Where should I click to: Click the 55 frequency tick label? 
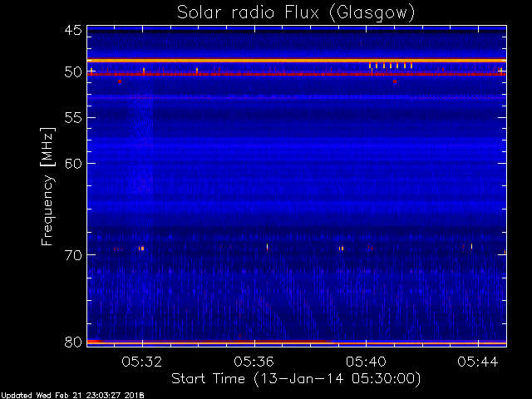[73, 118]
